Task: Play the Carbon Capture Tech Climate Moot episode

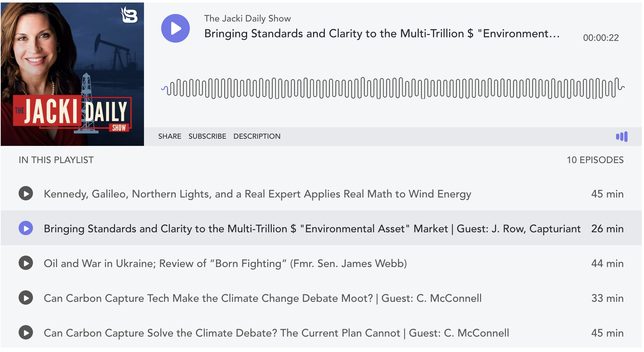Action: coord(26,298)
